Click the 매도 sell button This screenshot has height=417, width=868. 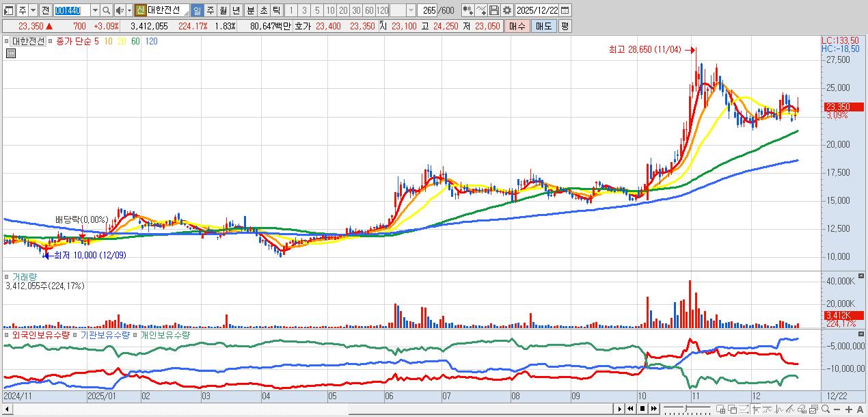pos(544,26)
